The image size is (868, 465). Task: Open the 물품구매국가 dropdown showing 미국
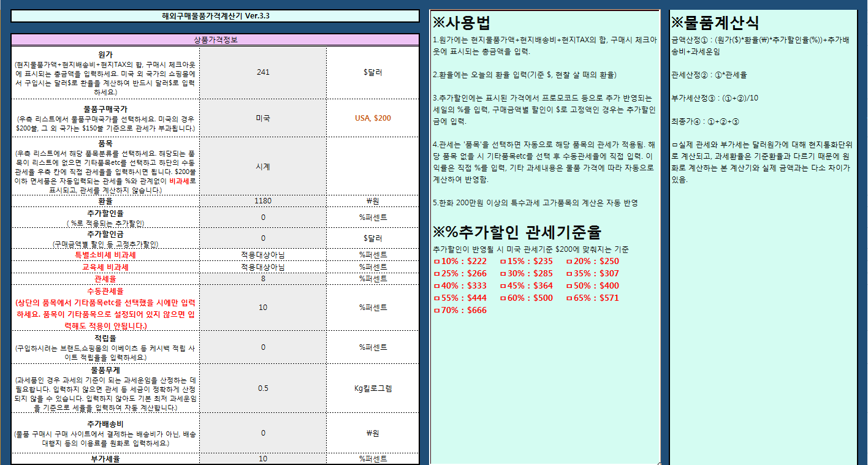click(262, 118)
